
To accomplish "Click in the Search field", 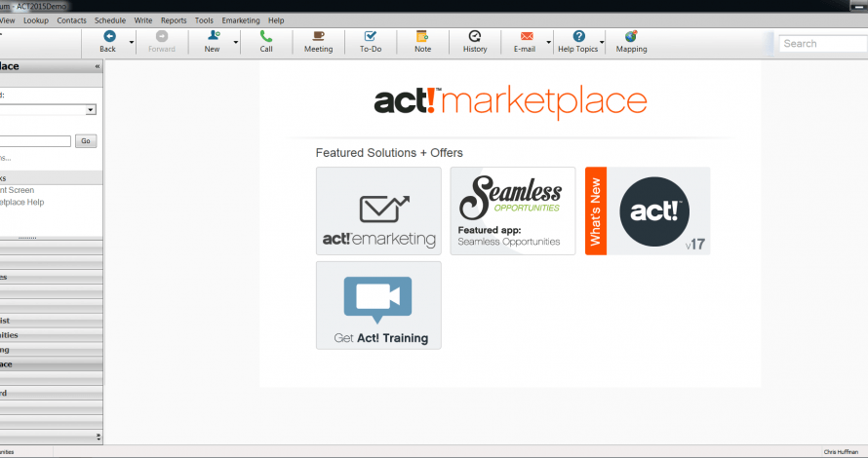I will click(822, 44).
